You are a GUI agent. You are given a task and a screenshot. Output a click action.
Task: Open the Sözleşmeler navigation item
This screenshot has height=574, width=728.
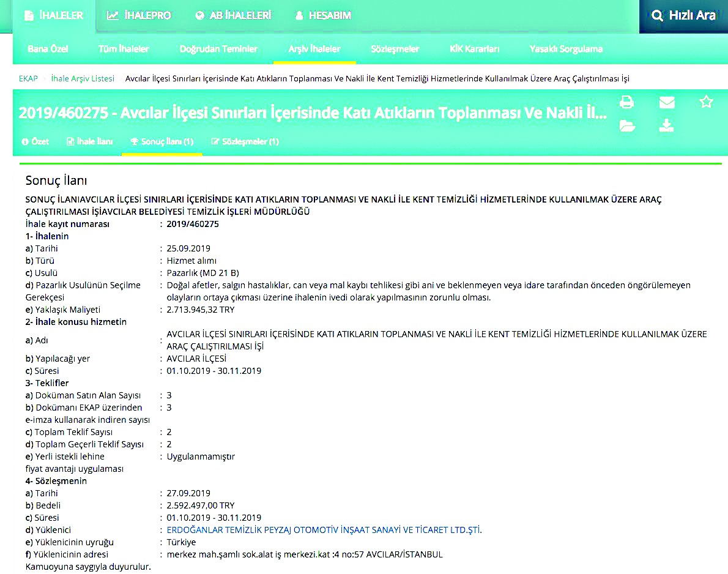pos(395,49)
